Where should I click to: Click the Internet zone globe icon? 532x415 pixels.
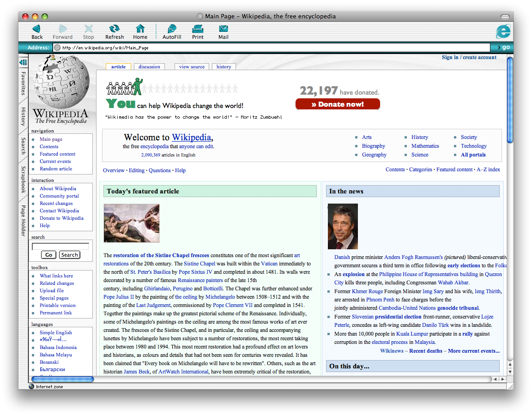[31, 386]
